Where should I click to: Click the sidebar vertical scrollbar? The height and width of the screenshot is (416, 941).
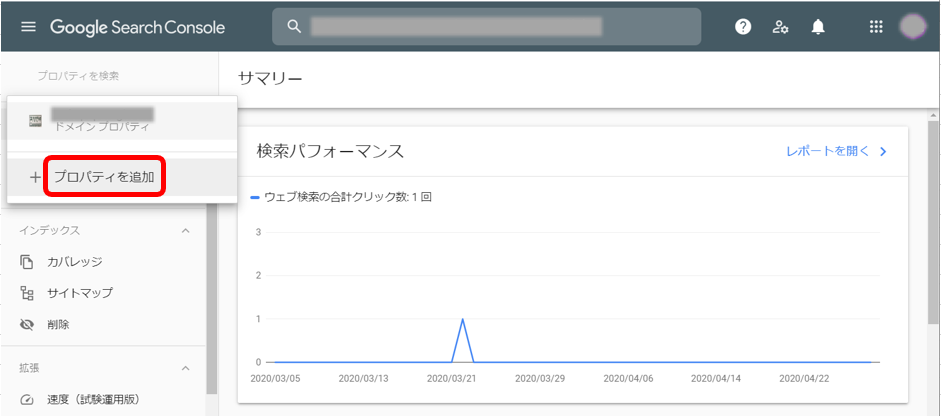click(211, 300)
